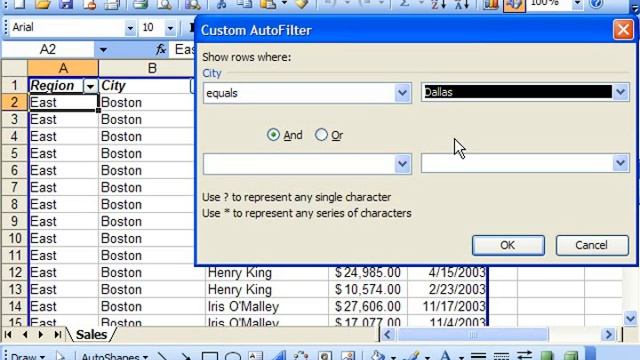Image resolution: width=640 pixels, height=360 pixels.
Task: Open the Arial font name dropdown
Action: [130, 28]
